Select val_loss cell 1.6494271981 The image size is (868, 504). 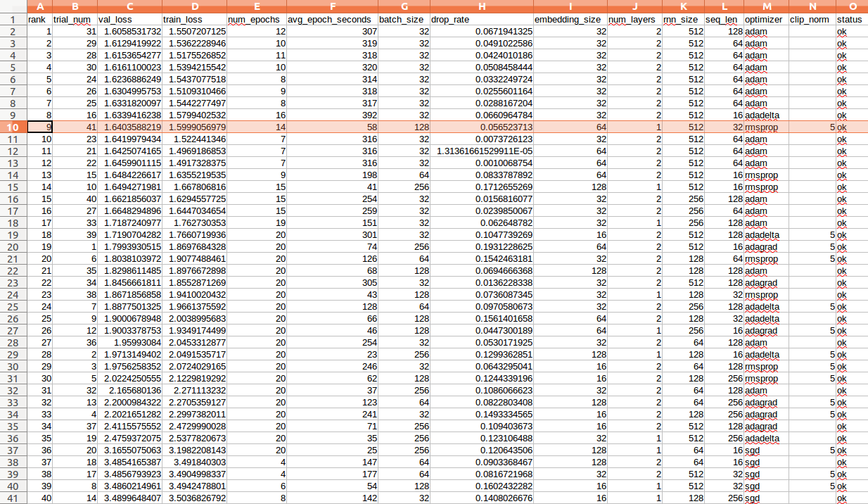click(132, 187)
